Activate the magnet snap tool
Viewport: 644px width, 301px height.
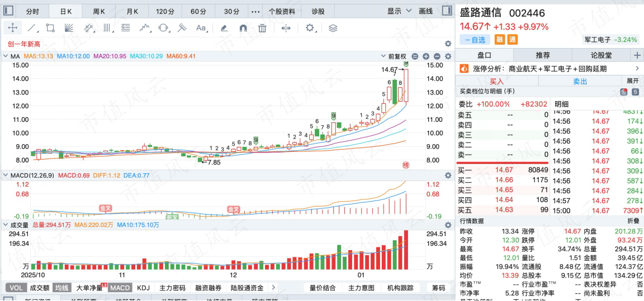243,28
